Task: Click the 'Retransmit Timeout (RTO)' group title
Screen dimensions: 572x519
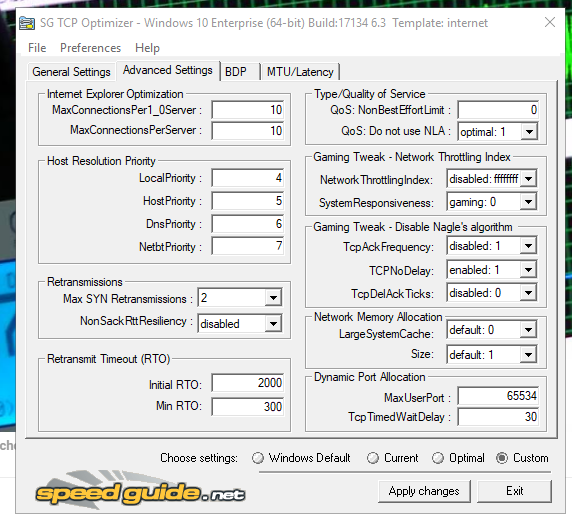Action: [108, 359]
